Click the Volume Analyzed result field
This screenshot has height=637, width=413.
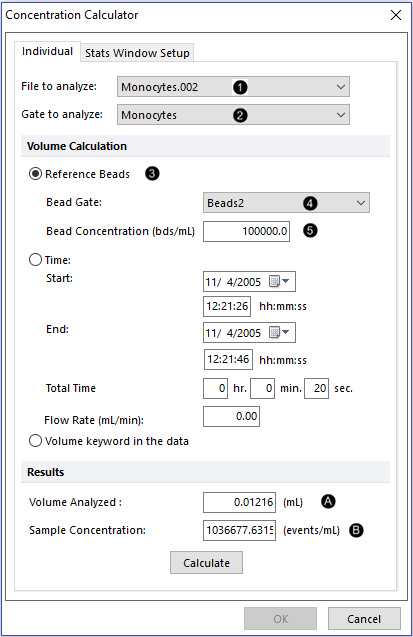pos(239,502)
